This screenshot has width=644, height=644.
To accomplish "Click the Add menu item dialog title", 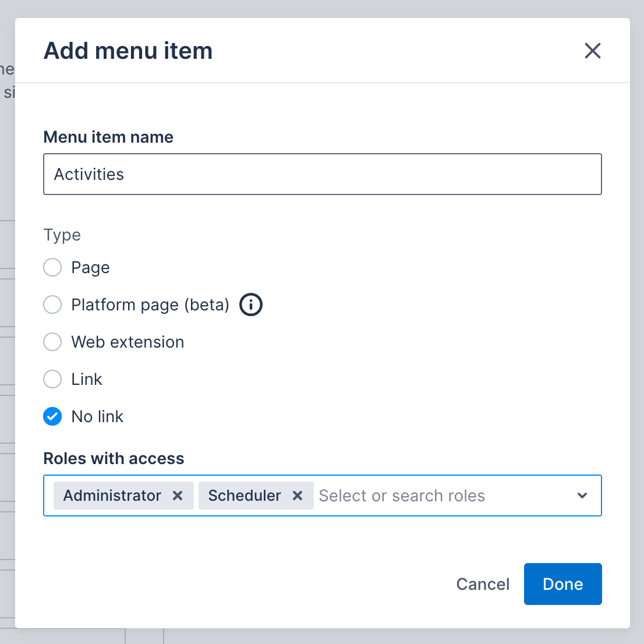I will (x=128, y=51).
